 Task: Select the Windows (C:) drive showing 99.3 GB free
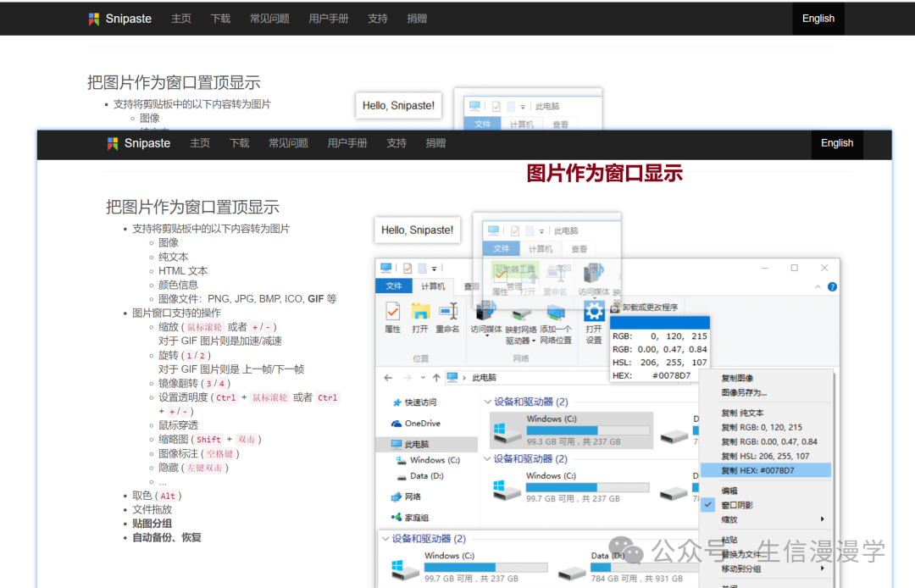(x=571, y=430)
